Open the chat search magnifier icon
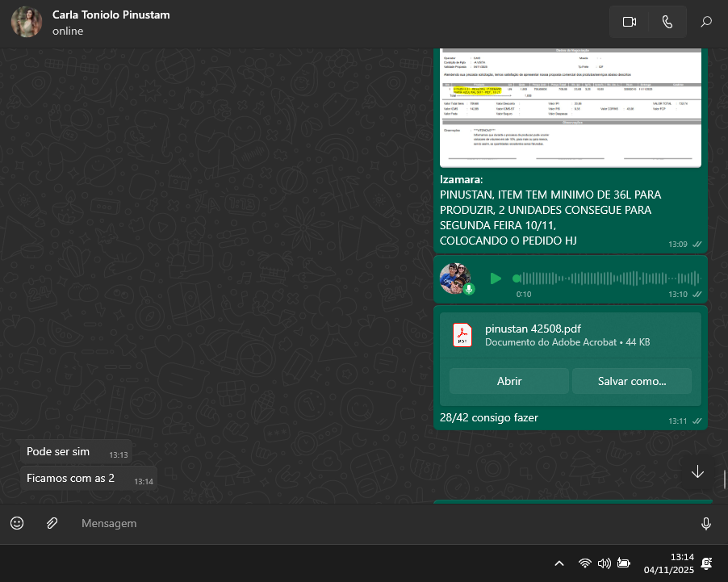Image resolution: width=728 pixels, height=582 pixels. [x=706, y=23]
